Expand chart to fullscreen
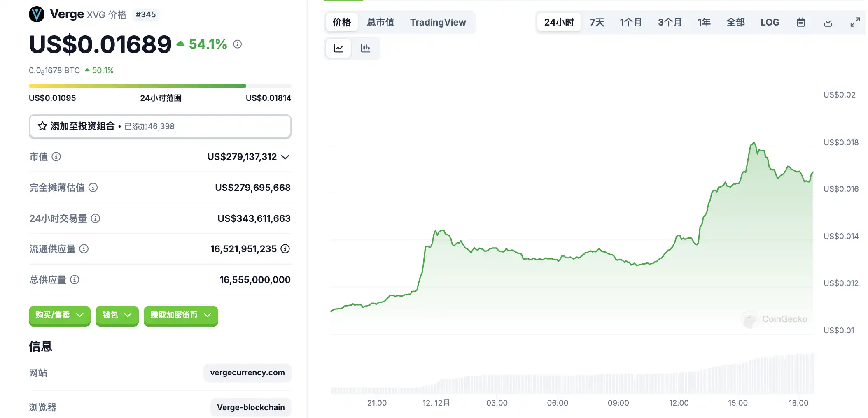The width and height of the screenshot is (868, 418). tap(855, 22)
